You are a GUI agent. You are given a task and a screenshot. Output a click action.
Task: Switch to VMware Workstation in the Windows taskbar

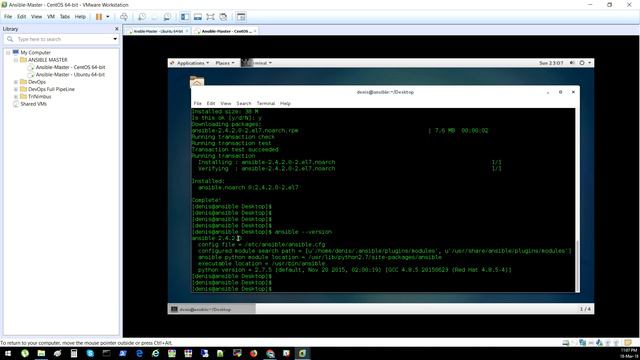pos(302,353)
